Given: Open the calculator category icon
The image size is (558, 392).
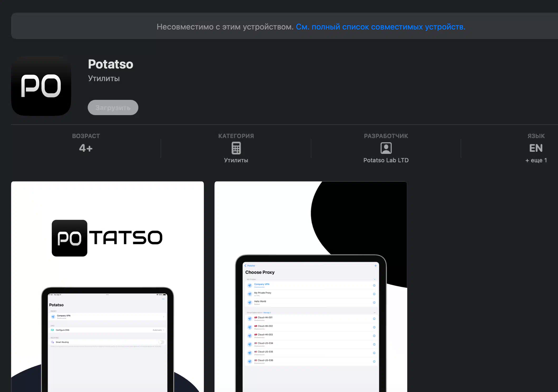Looking at the screenshot, I should [236, 148].
